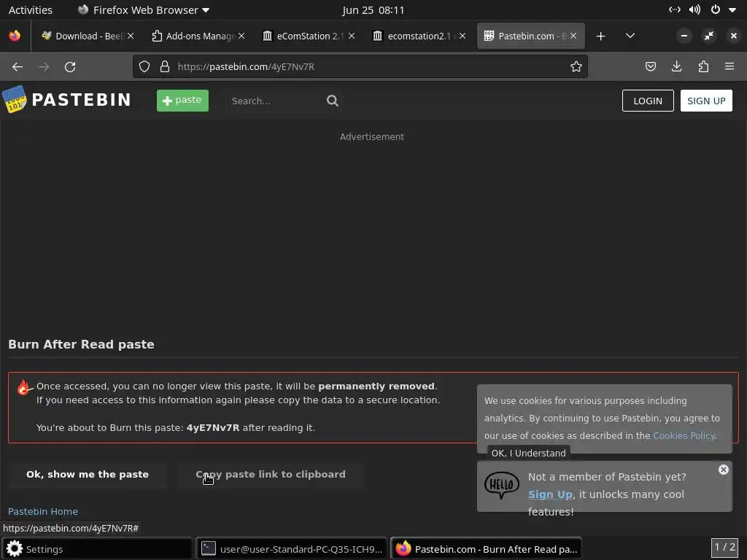Dismiss the sign-up hello popup
This screenshot has height=560, width=747.
pyautogui.click(x=723, y=470)
